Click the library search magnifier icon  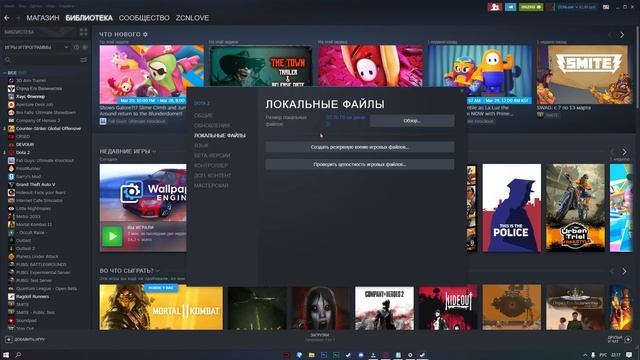[7, 60]
